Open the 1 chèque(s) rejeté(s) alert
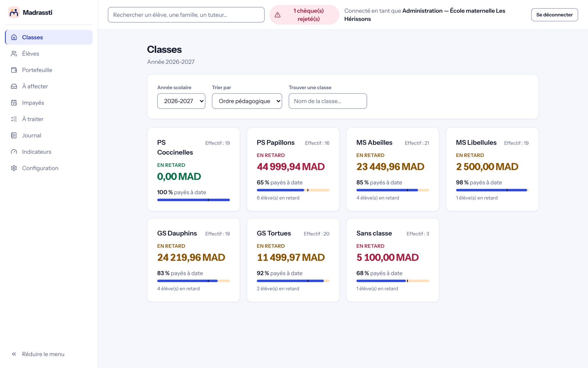Image resolution: width=588 pixels, height=368 pixels. (x=304, y=15)
